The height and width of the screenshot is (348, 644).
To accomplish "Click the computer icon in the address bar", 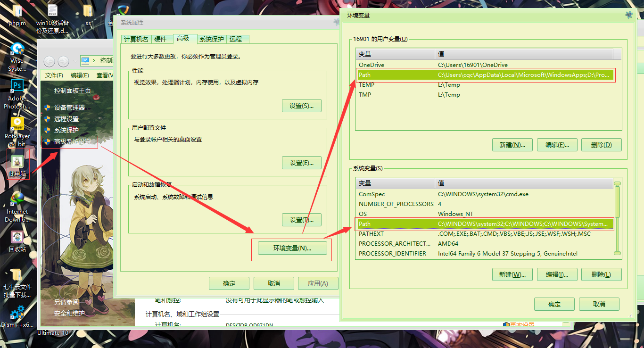I will coord(85,60).
